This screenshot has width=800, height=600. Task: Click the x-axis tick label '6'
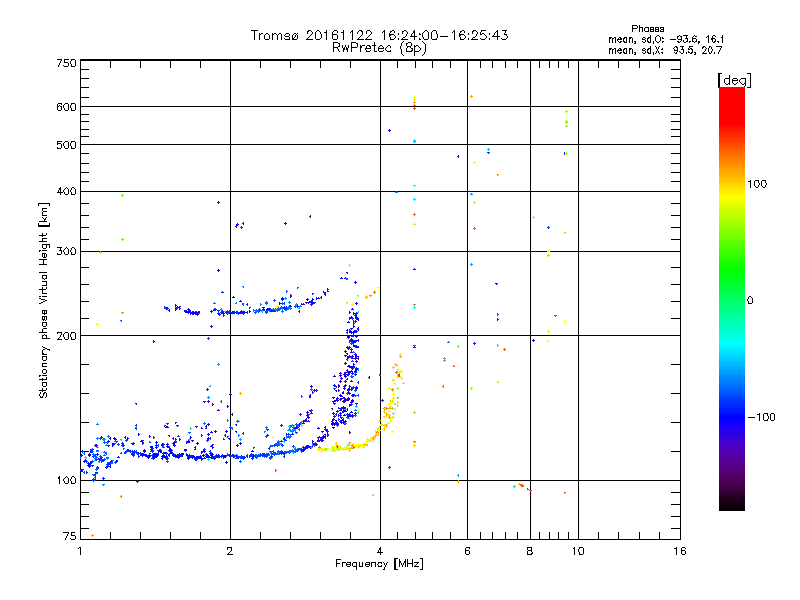click(467, 551)
